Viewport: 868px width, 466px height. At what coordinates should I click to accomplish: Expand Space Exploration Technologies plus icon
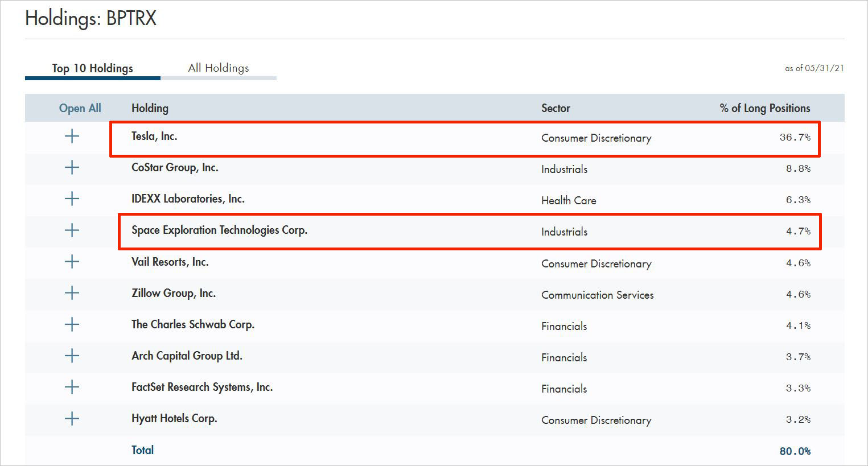pos(72,230)
